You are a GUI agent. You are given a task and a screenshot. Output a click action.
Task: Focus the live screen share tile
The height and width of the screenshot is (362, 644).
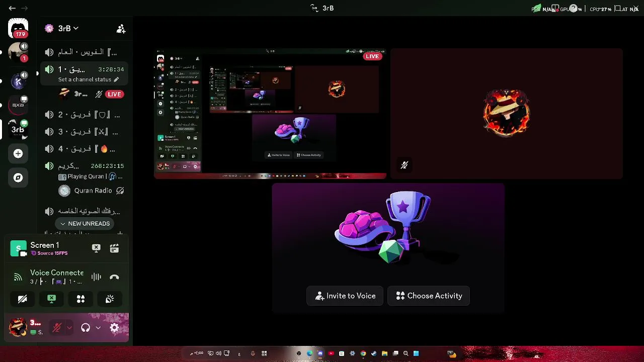coord(270,114)
